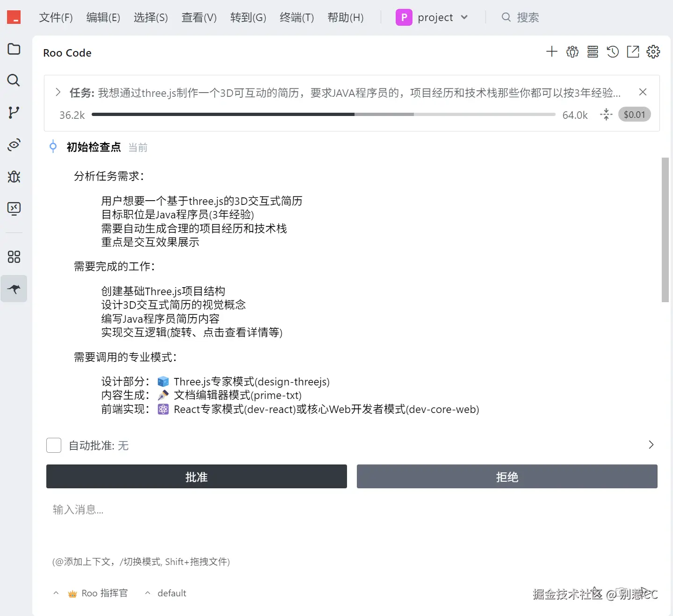
Task: Open the MCP servers icon in header
Action: pyautogui.click(x=593, y=51)
